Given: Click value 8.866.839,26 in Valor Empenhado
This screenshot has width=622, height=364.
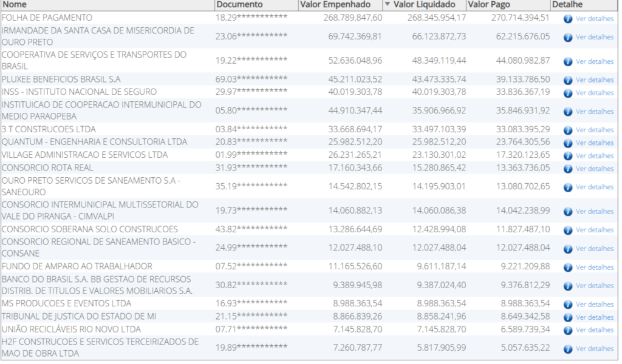Looking at the screenshot, I should (x=357, y=317).
